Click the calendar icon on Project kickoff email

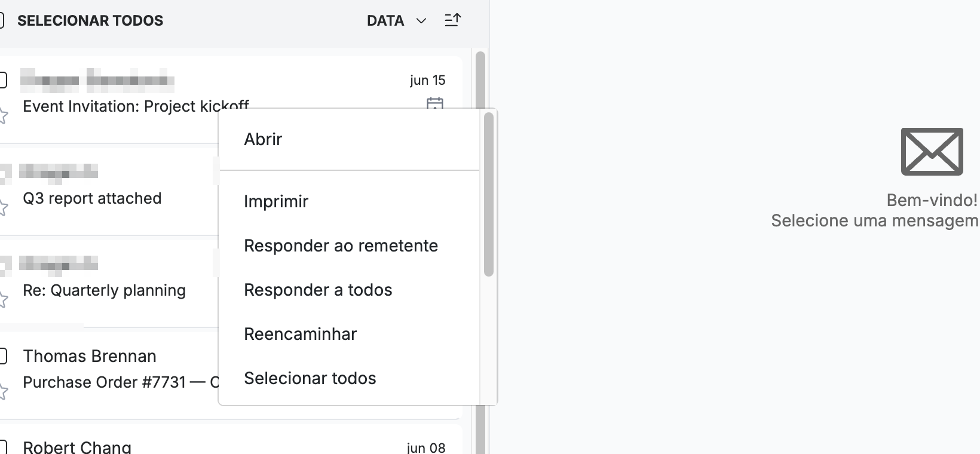(x=435, y=103)
